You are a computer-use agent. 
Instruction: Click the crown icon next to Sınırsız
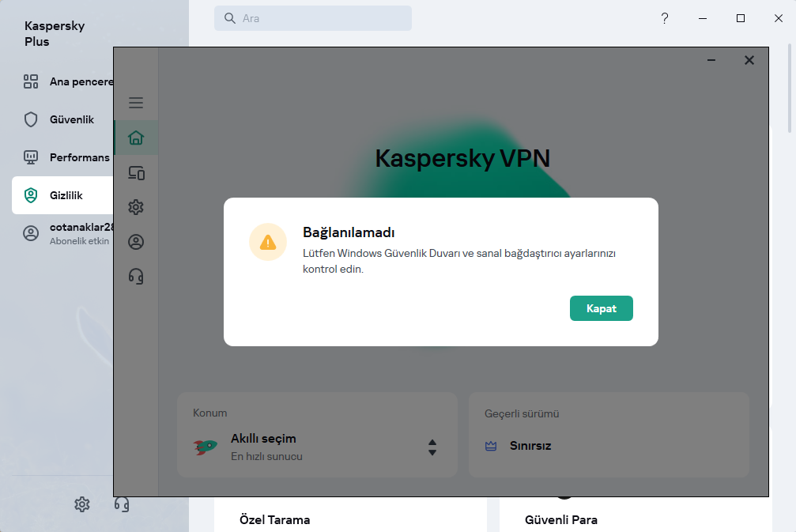coord(490,446)
